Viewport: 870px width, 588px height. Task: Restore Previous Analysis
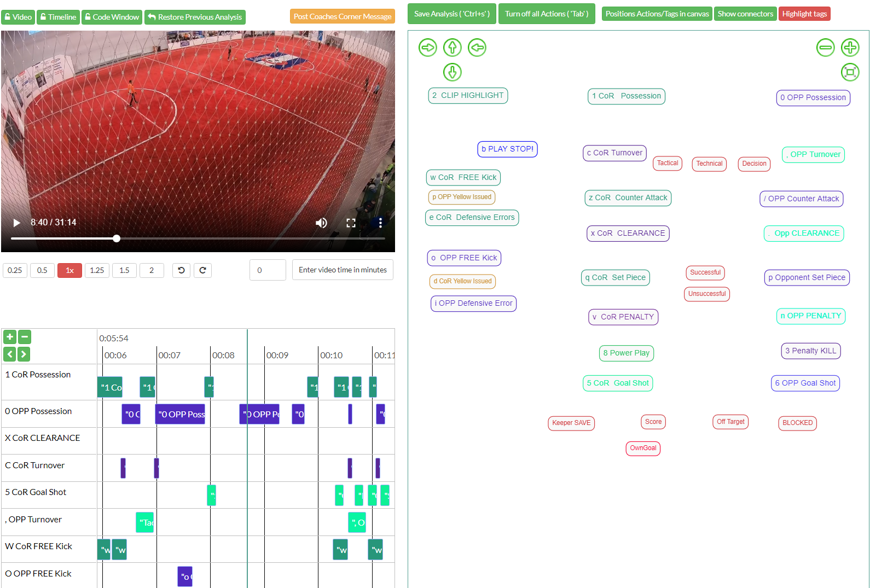click(195, 17)
